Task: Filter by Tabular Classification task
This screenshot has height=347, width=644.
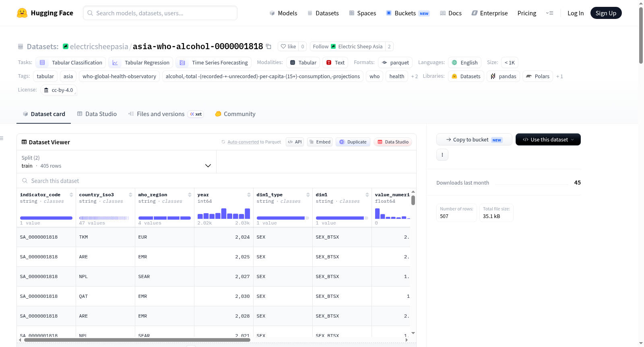Action: [71, 62]
